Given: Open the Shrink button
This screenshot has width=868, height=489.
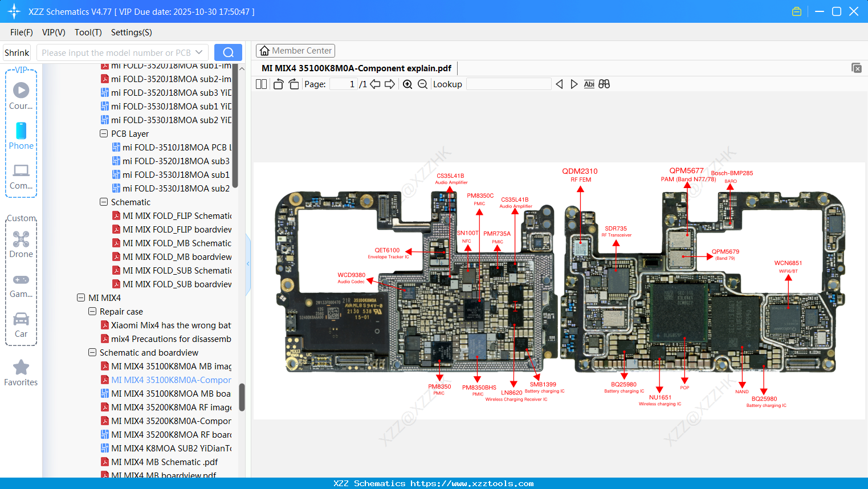Looking at the screenshot, I should pos(17,52).
